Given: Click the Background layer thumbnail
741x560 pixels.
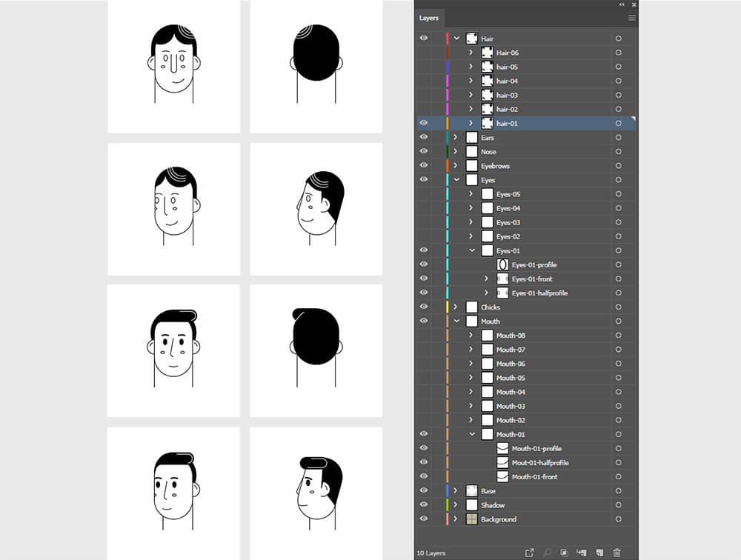Looking at the screenshot, I should pos(471,519).
